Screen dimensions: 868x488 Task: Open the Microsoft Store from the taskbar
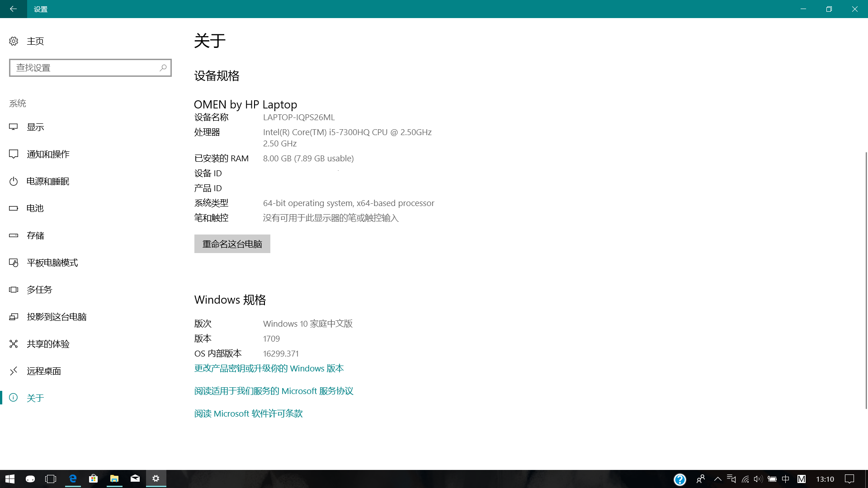point(93,479)
